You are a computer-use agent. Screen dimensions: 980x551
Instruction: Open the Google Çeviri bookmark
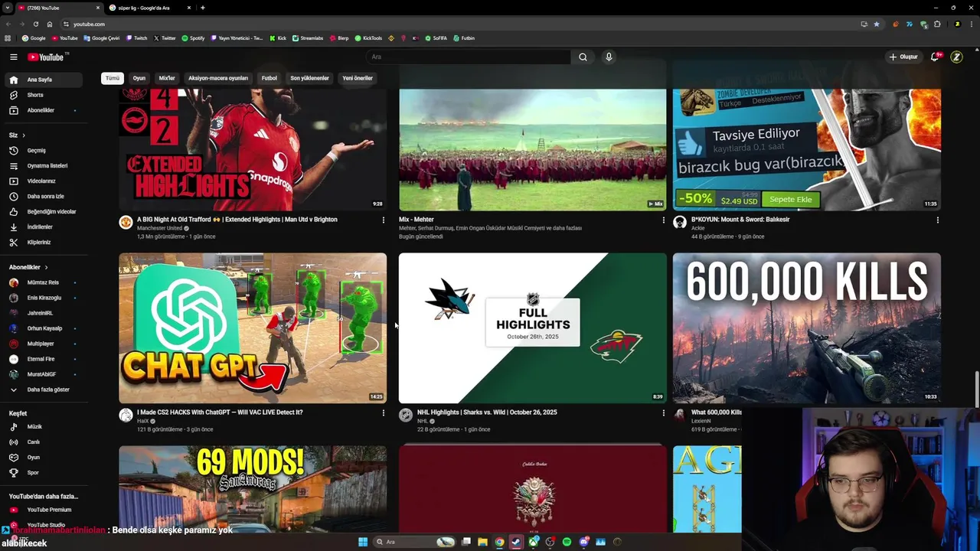pyautogui.click(x=102, y=37)
